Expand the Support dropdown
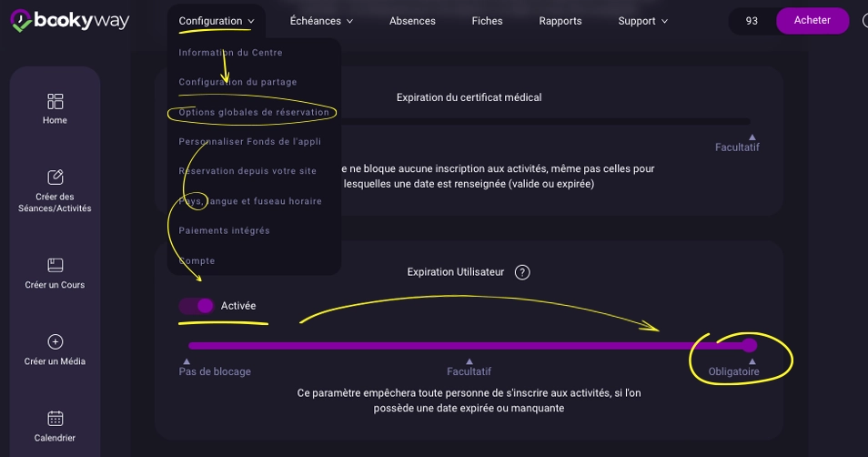This screenshot has width=868, height=457. coord(642,21)
